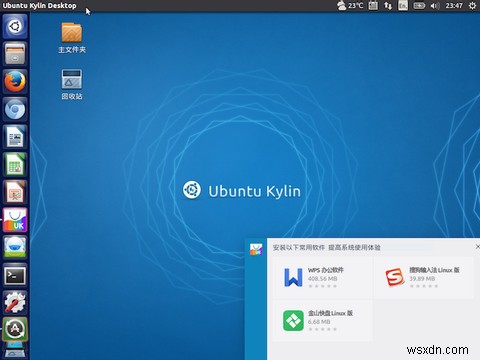Image resolution: width=480 pixels, height=360 pixels.
Task: Open the input method indicator
Action: point(403,6)
